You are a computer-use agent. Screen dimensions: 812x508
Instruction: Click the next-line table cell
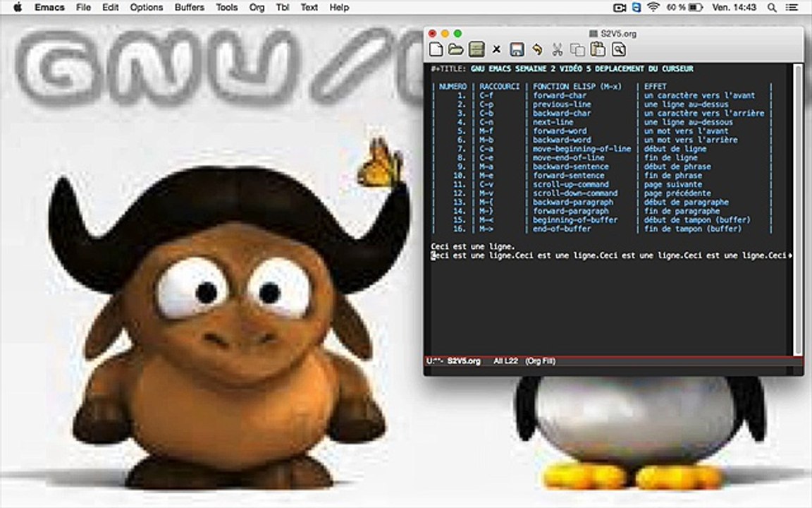coord(553,122)
